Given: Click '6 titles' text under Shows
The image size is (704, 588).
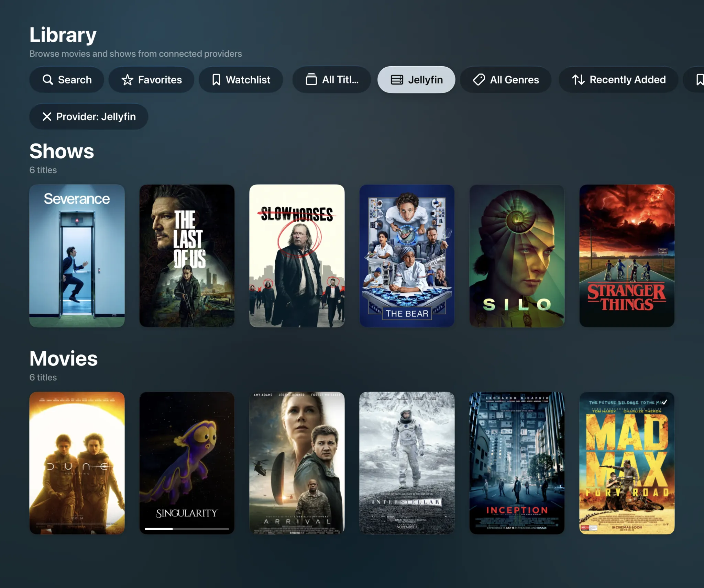Looking at the screenshot, I should (43, 170).
